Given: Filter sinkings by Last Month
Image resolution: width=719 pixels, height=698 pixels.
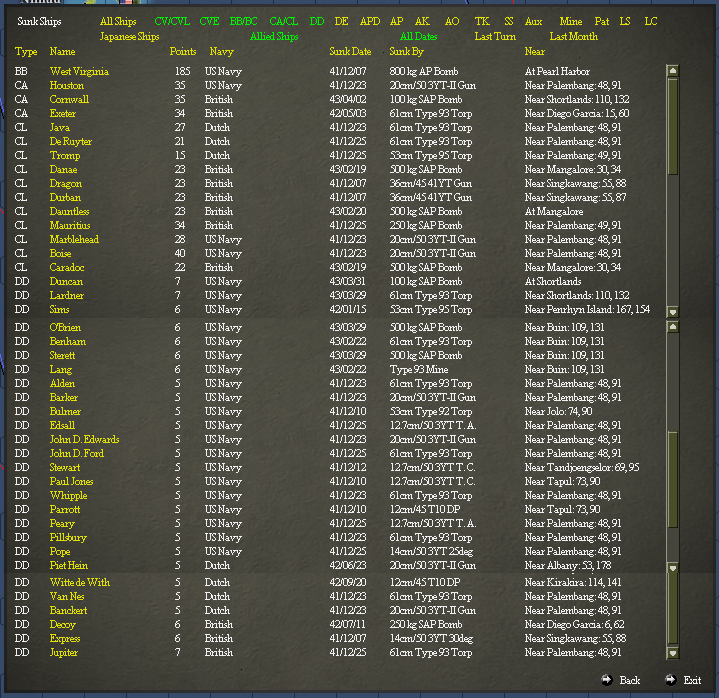Looking at the screenshot, I should [x=574, y=37].
